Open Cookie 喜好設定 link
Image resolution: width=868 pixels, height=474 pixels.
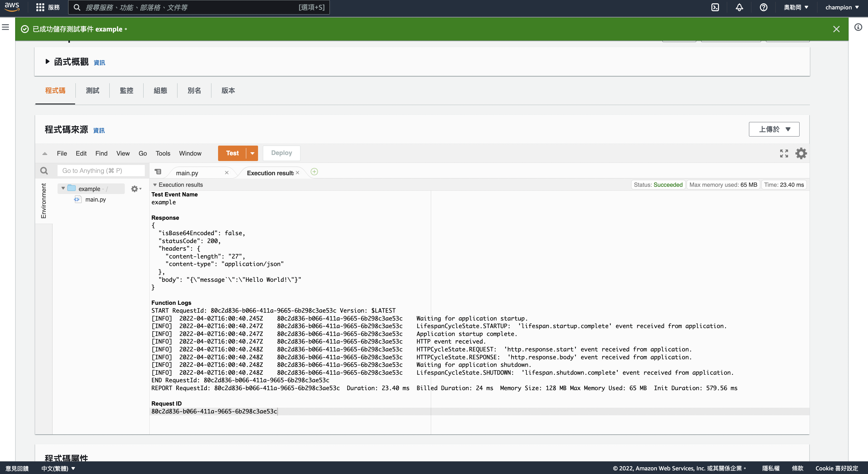pyautogui.click(x=837, y=468)
